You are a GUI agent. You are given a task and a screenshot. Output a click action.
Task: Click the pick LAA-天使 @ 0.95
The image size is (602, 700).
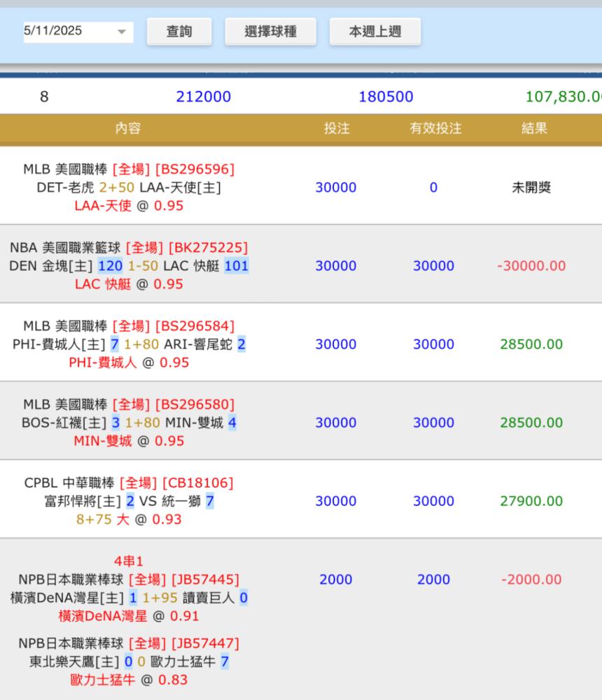point(129,206)
